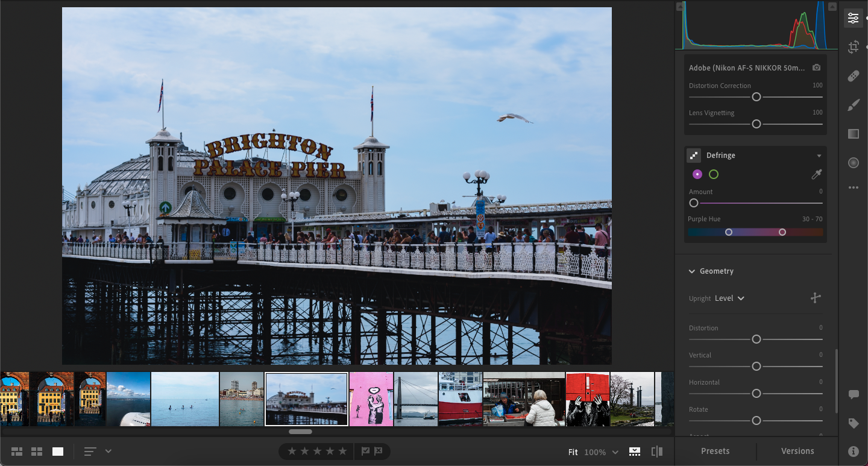Set zoom to Fit
The image size is (868, 466).
[x=573, y=452]
